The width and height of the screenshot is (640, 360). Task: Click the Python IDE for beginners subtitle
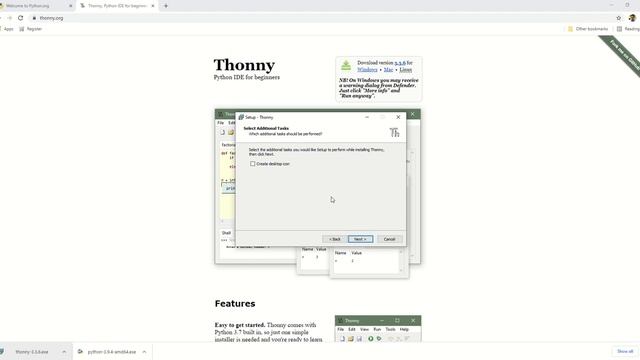[x=247, y=77]
